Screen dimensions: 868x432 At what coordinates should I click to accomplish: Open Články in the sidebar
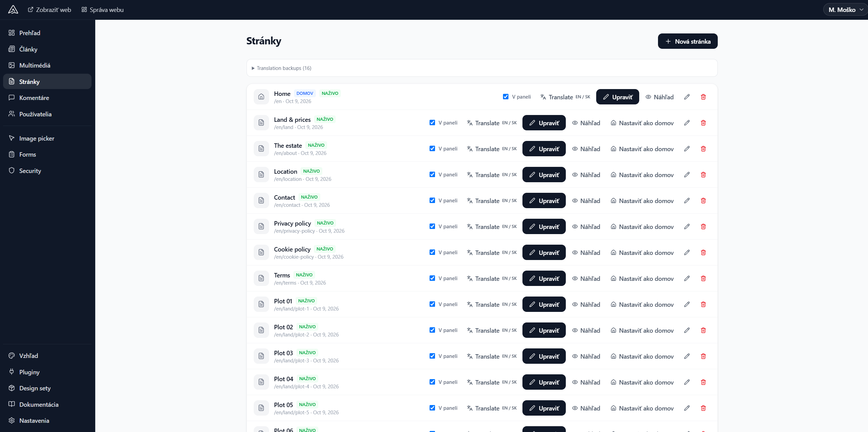pos(47,49)
